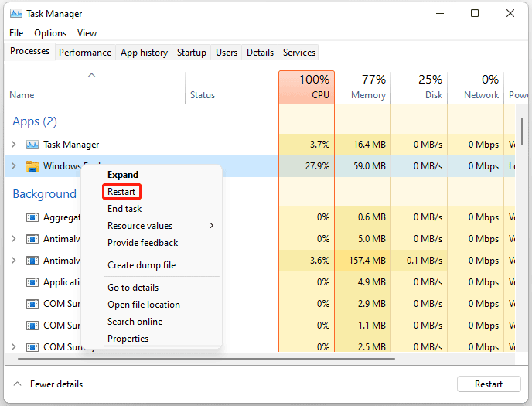This screenshot has height=406, width=532.
Task: Toggle sort arrow above the Name column
Action: (91, 75)
